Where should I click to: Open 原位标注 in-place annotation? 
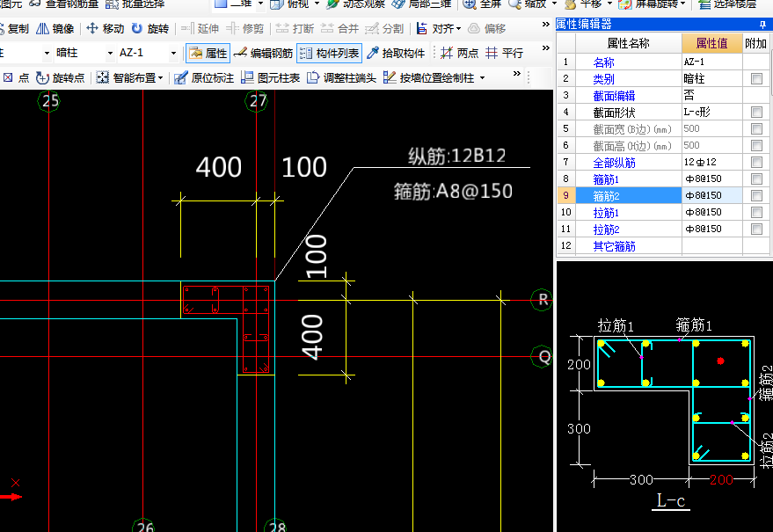coord(204,78)
